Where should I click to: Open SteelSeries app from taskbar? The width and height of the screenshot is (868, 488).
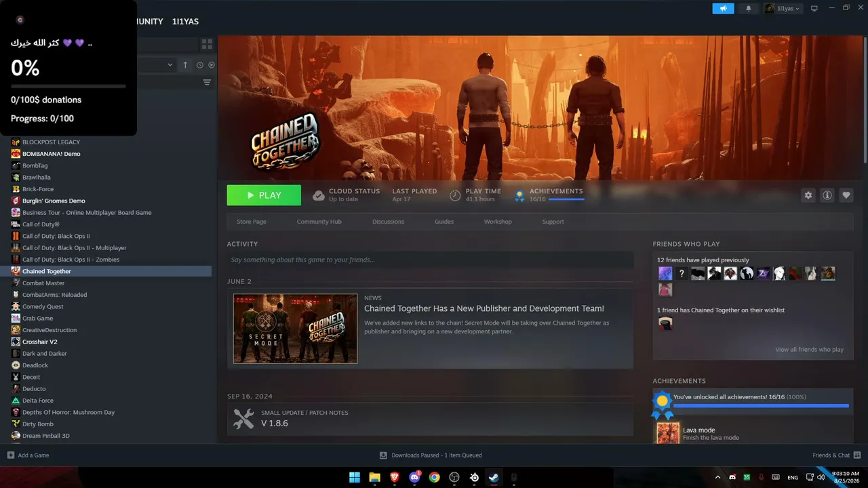[x=475, y=477]
